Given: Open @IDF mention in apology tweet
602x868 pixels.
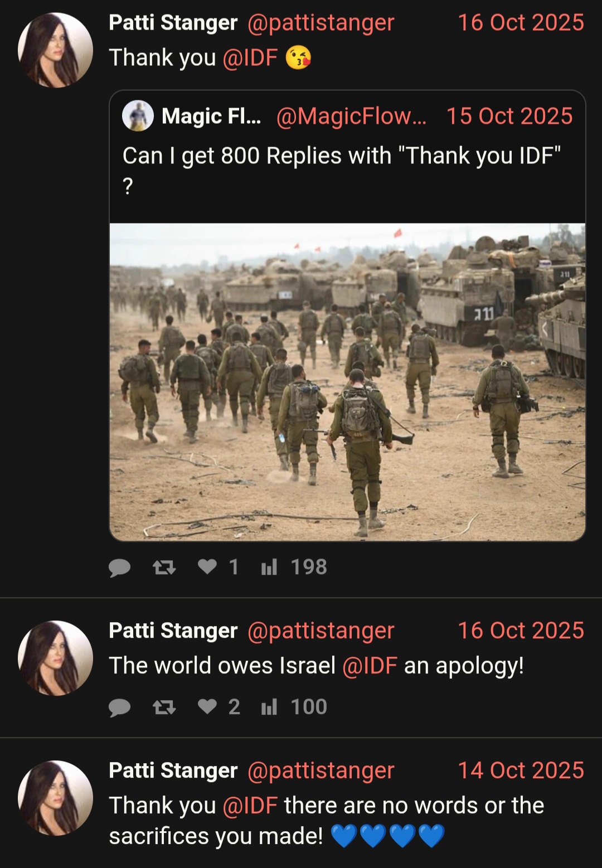Looking at the screenshot, I should tap(370, 666).
